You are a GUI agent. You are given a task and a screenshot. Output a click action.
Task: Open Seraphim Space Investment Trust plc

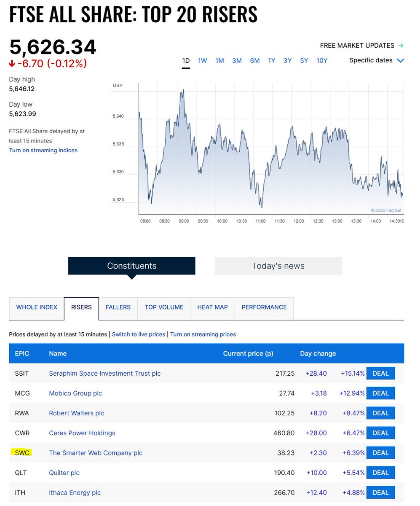coord(105,374)
